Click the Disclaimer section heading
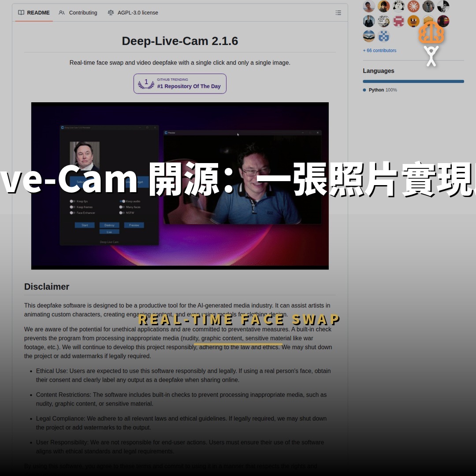476x476 pixels. click(47, 287)
